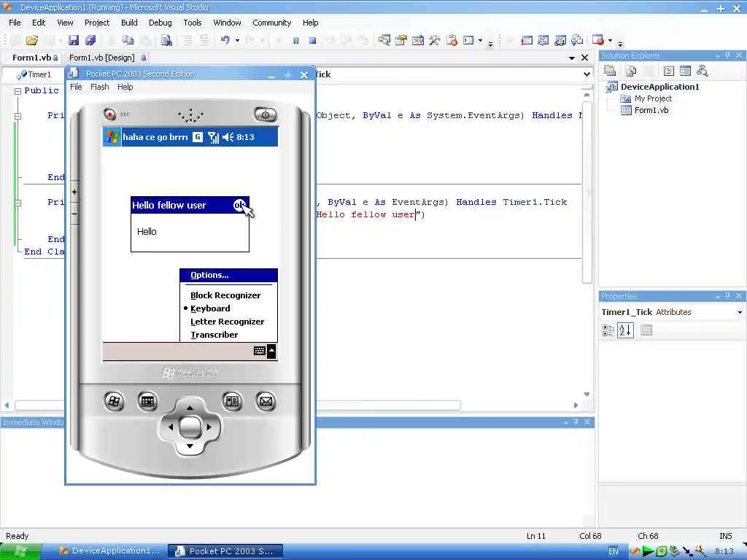Open the emulator's Flash menu
This screenshot has width=747, height=560.
99,87
